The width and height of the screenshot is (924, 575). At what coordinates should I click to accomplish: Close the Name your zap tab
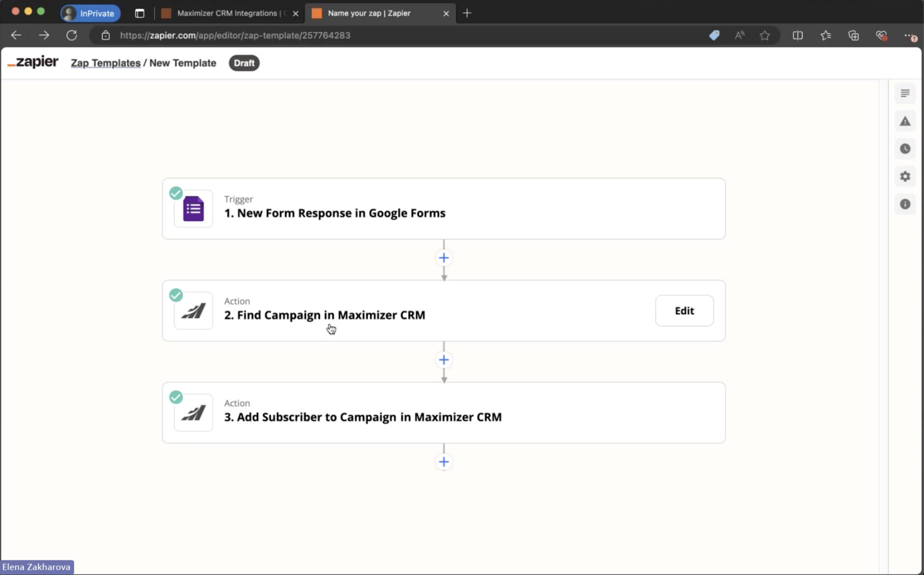coord(446,14)
